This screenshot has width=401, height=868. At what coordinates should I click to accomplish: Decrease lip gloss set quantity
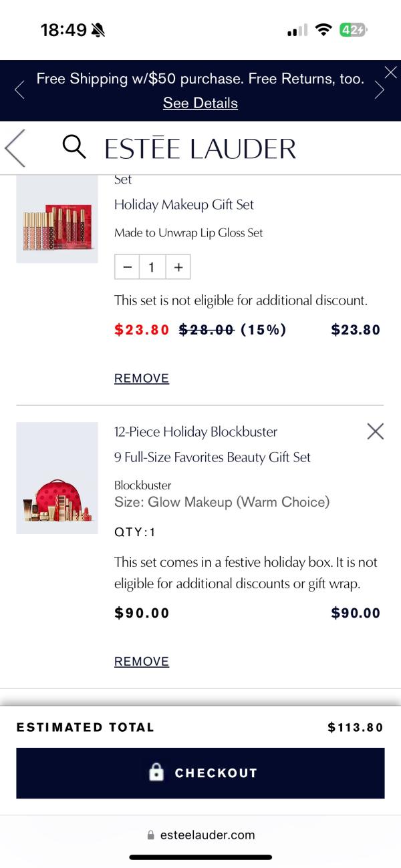(x=127, y=267)
